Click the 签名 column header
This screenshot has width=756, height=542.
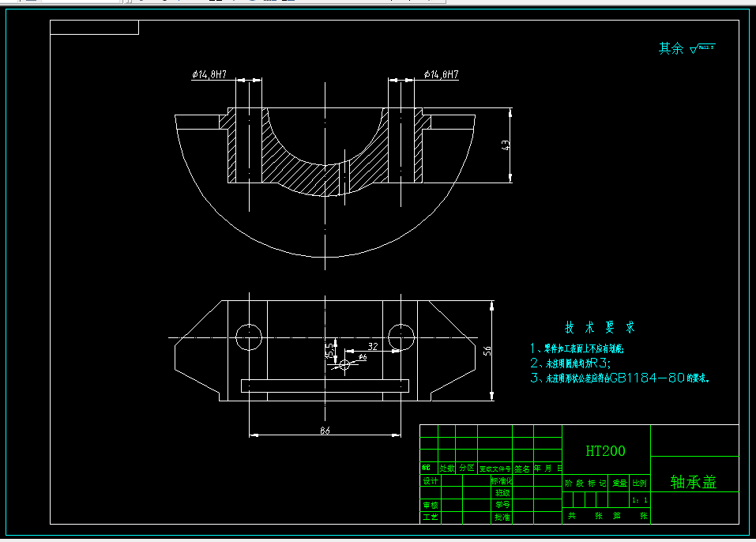tap(522, 469)
